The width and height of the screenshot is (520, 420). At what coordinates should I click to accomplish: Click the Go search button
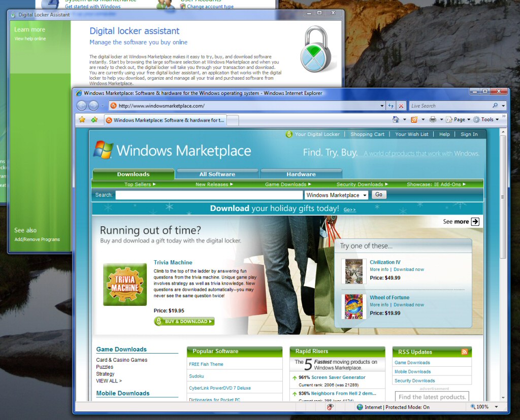point(379,195)
